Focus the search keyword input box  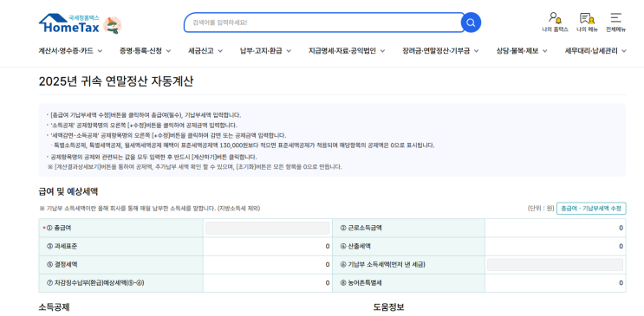coord(323,23)
